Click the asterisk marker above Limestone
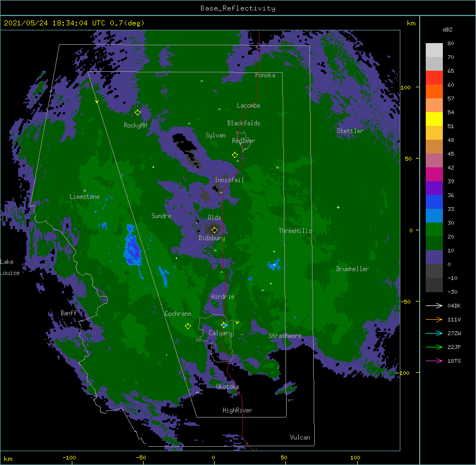 (x=84, y=191)
